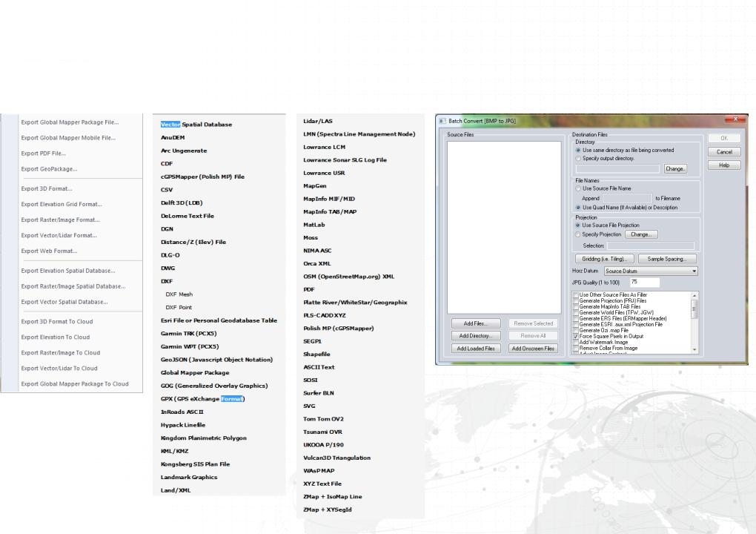
Task: Uncheck 'Force Square Pixels in Output'
Action: pyautogui.click(x=576, y=336)
